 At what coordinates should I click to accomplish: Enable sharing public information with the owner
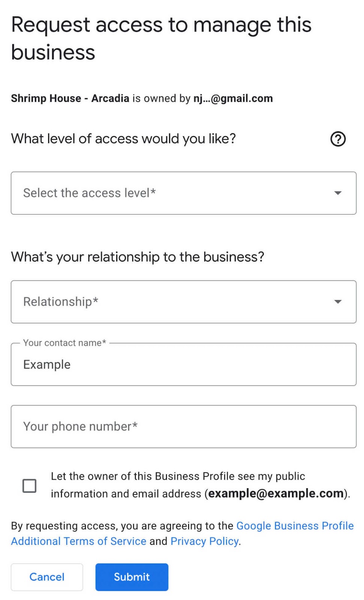coord(29,485)
